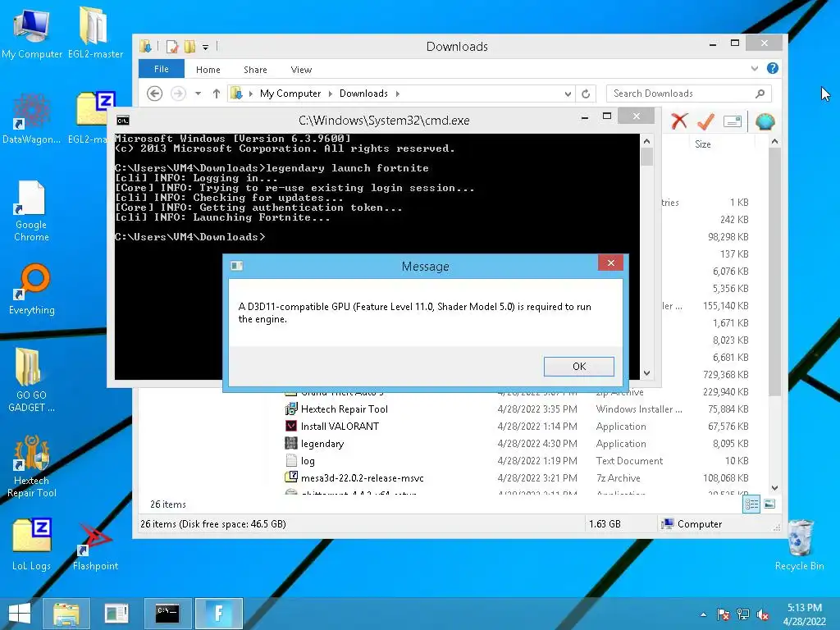Image resolution: width=840 pixels, height=630 pixels.
Task: Switch to details view button
Action: point(751,504)
